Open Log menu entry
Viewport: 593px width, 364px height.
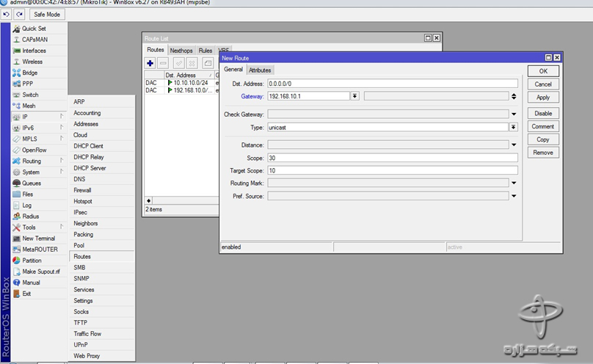(40, 205)
